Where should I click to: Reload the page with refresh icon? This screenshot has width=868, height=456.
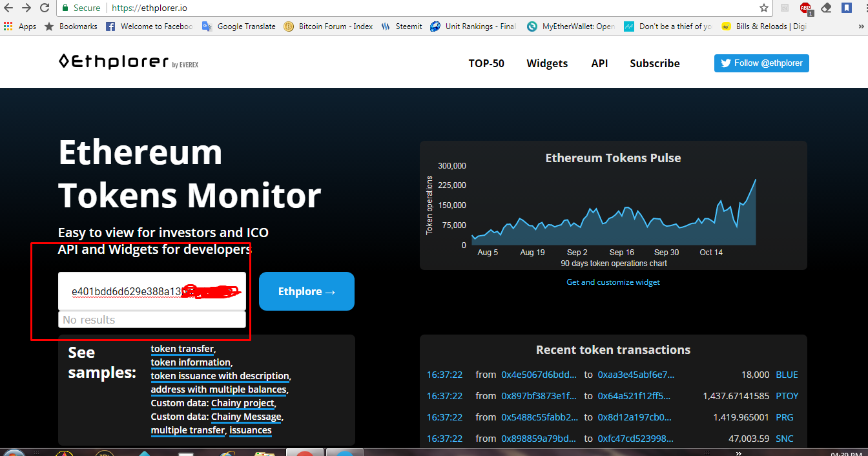click(x=45, y=8)
